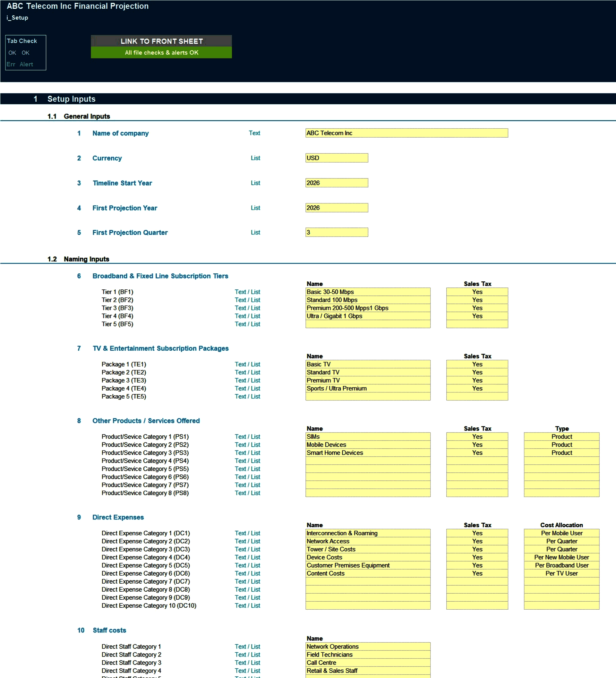
Task: Click the LINK TO FRONT SHEET button
Action: 161,41
